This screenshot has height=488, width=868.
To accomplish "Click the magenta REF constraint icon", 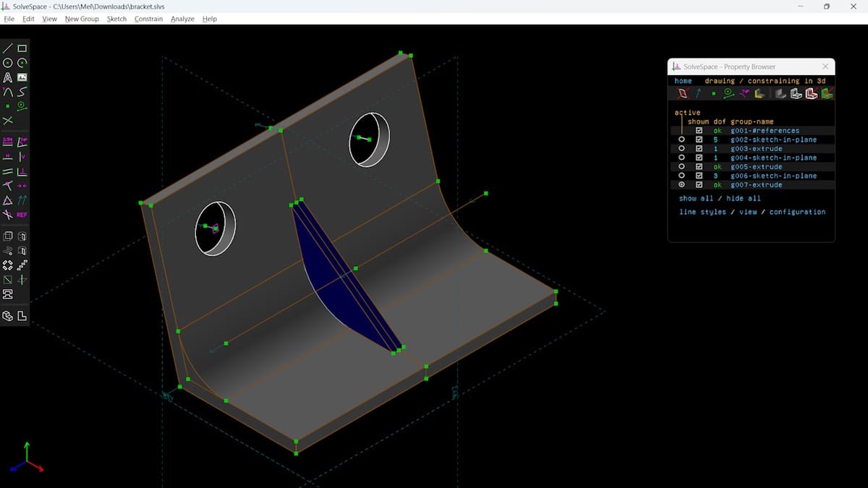I will (x=22, y=215).
